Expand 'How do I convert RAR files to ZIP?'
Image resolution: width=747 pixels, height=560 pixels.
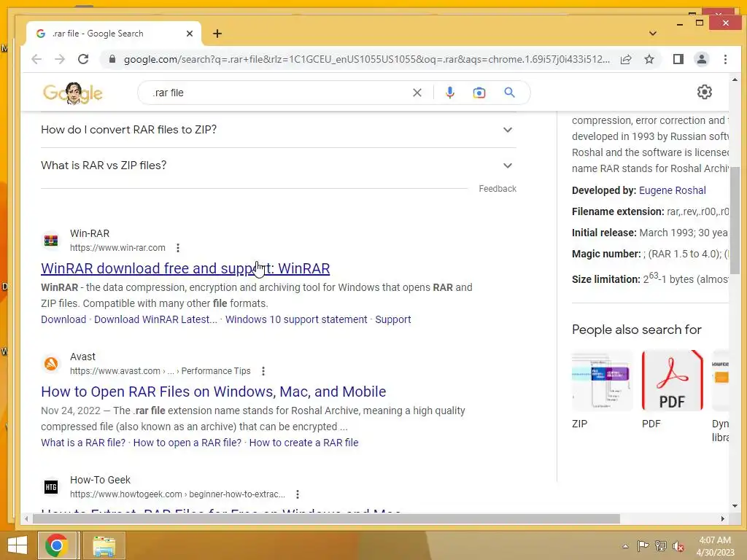(279, 130)
